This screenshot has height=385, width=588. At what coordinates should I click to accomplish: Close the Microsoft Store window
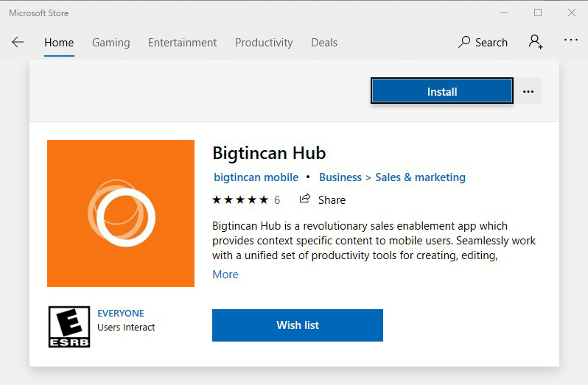pyautogui.click(x=572, y=13)
